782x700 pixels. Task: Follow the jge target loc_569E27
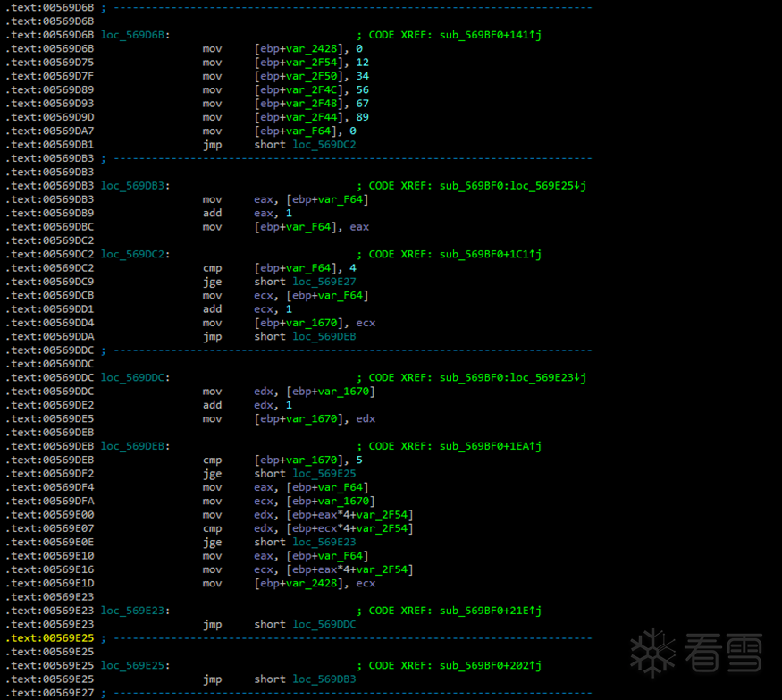325,282
